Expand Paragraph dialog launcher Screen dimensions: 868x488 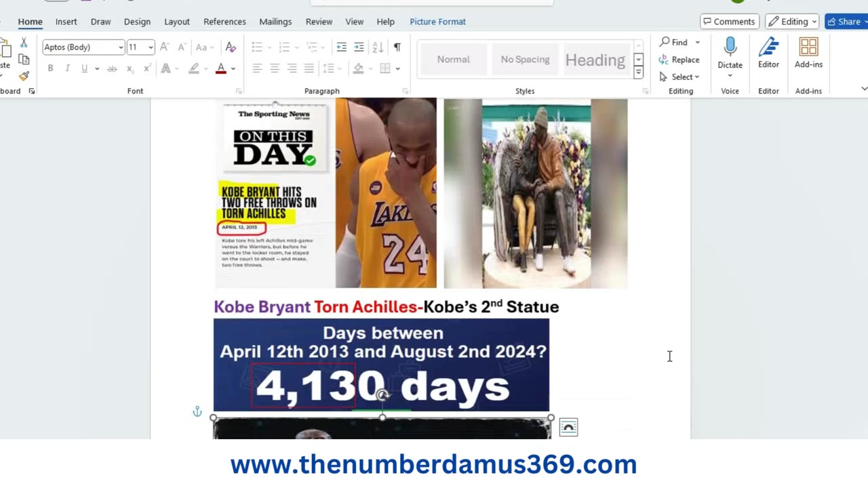point(405,91)
